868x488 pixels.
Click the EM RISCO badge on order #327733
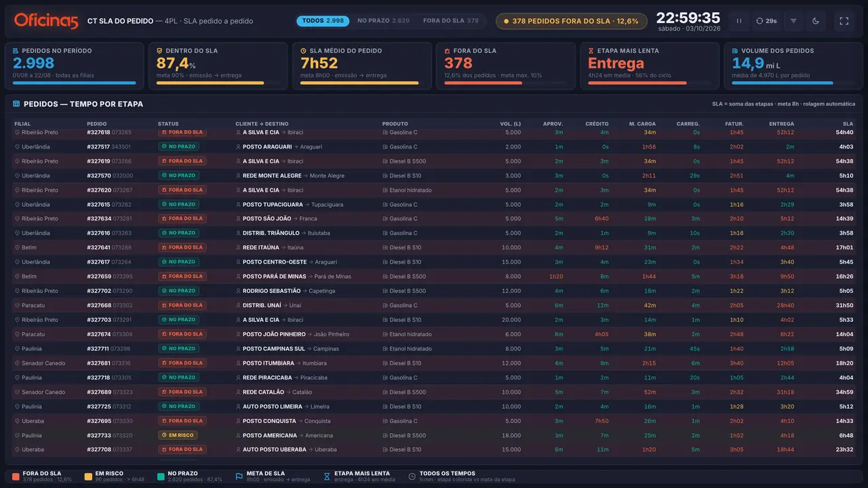click(x=178, y=435)
